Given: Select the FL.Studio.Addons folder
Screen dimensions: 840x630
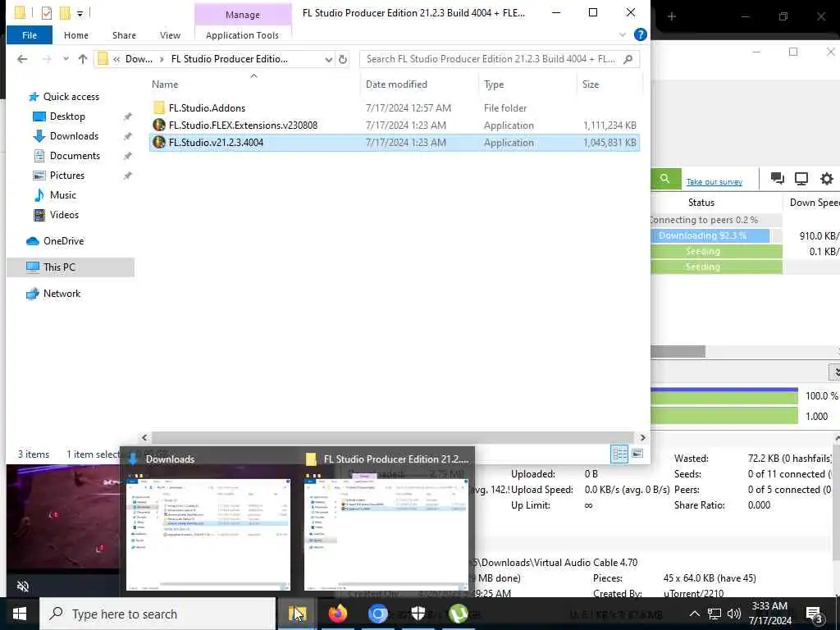Looking at the screenshot, I should pos(207,108).
